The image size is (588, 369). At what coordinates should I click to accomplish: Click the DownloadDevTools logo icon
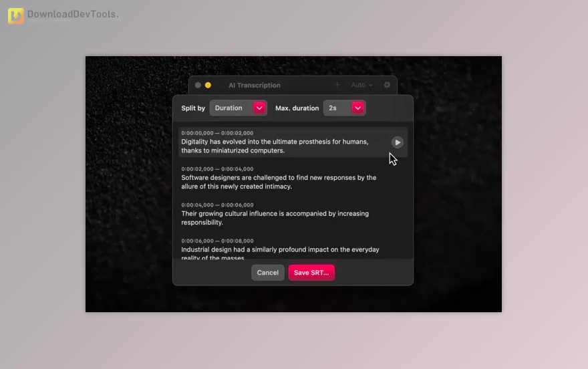coord(16,15)
